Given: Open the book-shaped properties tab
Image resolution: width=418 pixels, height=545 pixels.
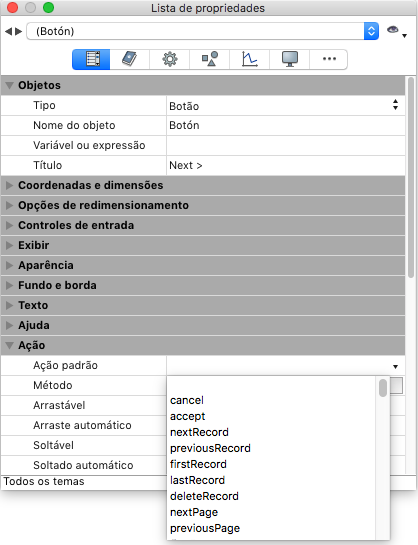Looking at the screenshot, I should [x=130, y=59].
